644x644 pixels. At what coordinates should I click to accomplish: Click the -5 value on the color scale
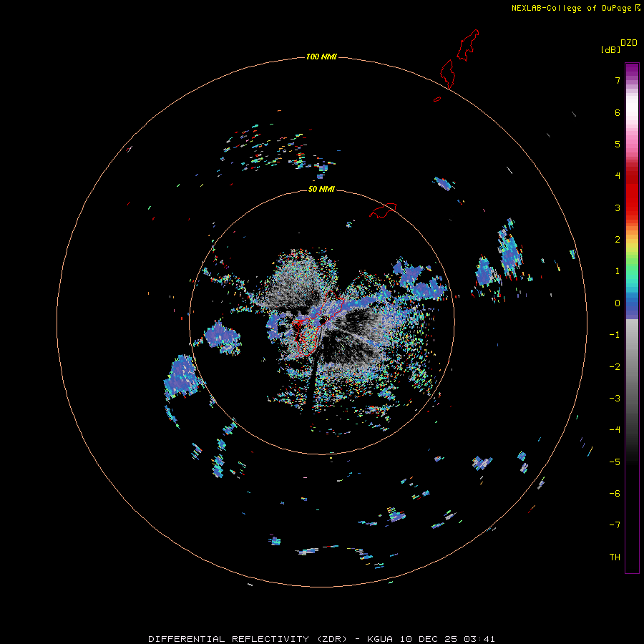[x=615, y=462]
